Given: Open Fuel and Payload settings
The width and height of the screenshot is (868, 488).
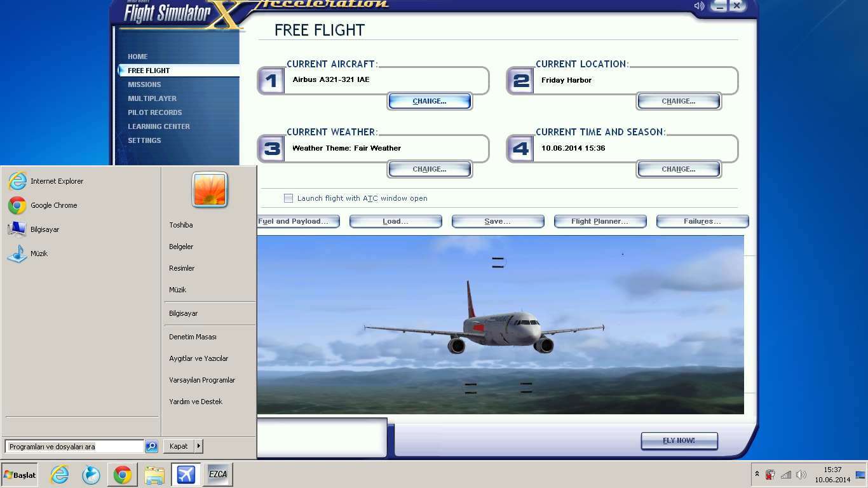Looking at the screenshot, I should pyautogui.click(x=298, y=221).
